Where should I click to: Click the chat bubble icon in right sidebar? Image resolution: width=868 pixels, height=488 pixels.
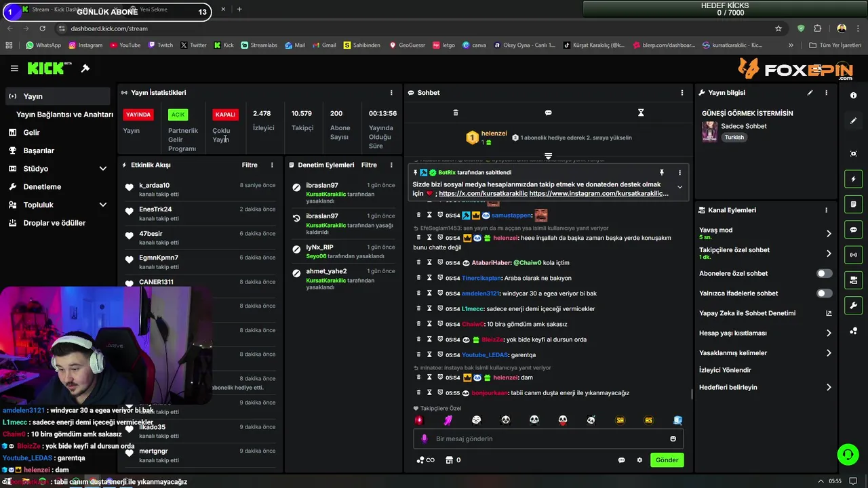[854, 230]
